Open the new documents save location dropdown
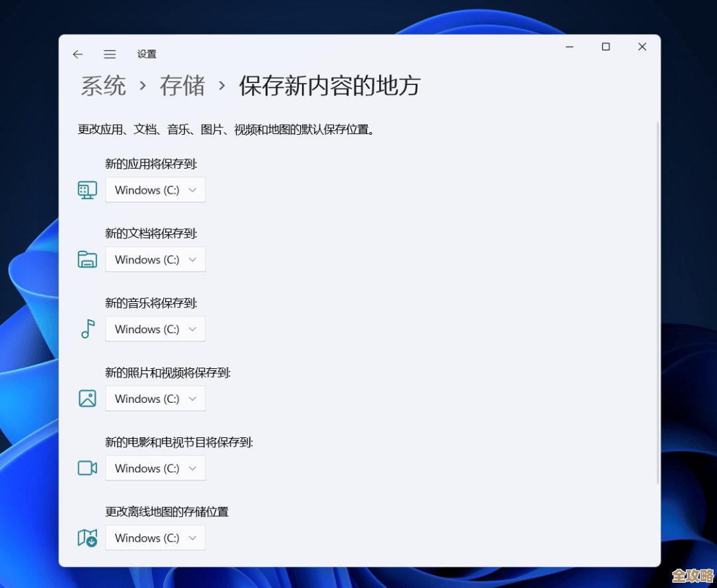This screenshot has height=588, width=717. click(155, 259)
